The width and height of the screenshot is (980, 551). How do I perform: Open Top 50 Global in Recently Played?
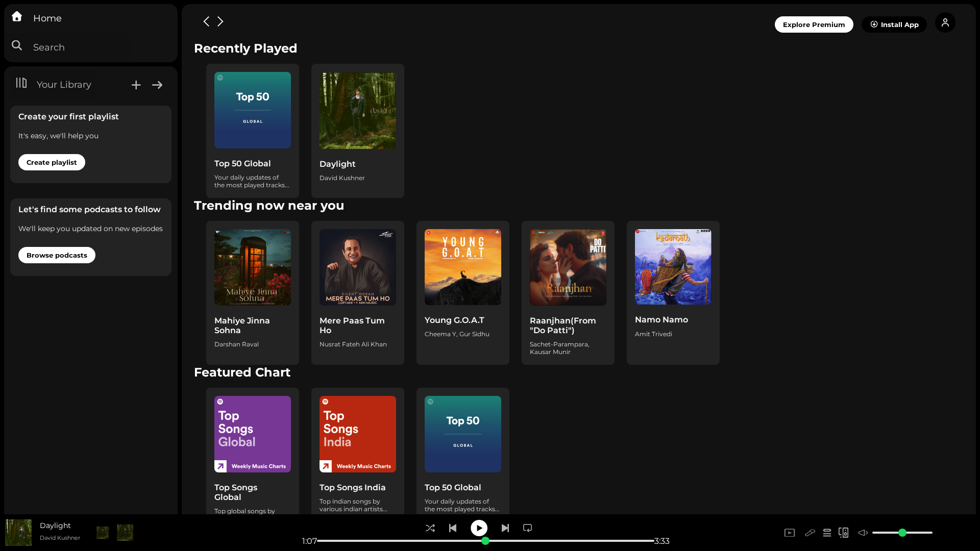coord(253,131)
